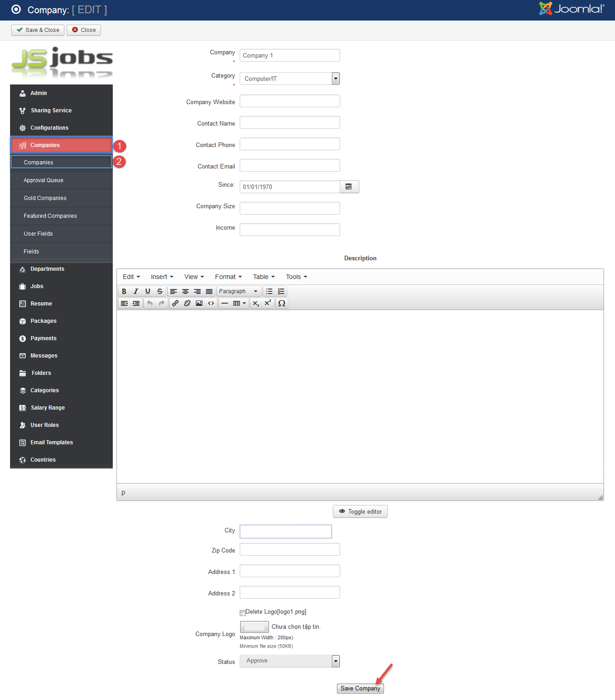Open the Since date calendar picker
Viewport: 615px width, 700px height.
pos(349,187)
